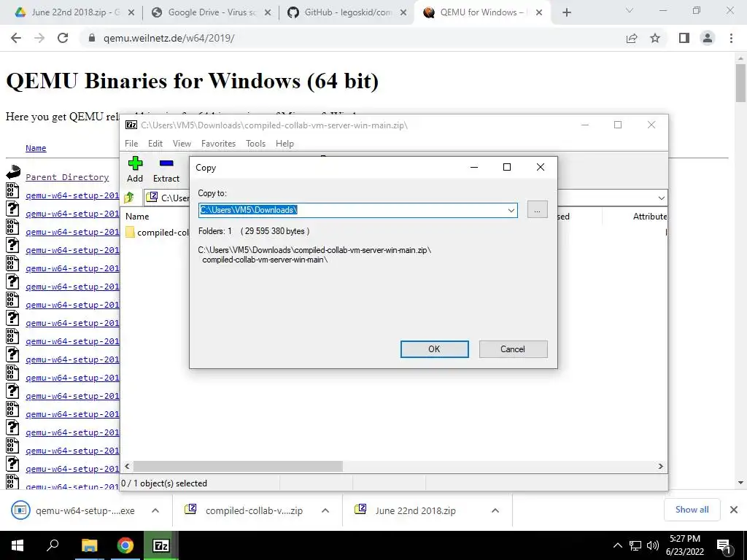Close the downloads bar
This screenshot has width=747, height=560.
click(734, 510)
